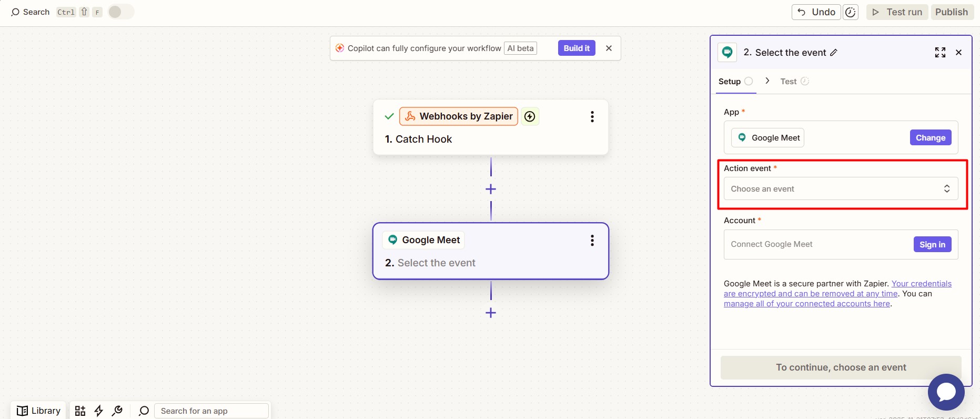Click the Sign in button
This screenshot has height=419, width=980.
click(932, 244)
